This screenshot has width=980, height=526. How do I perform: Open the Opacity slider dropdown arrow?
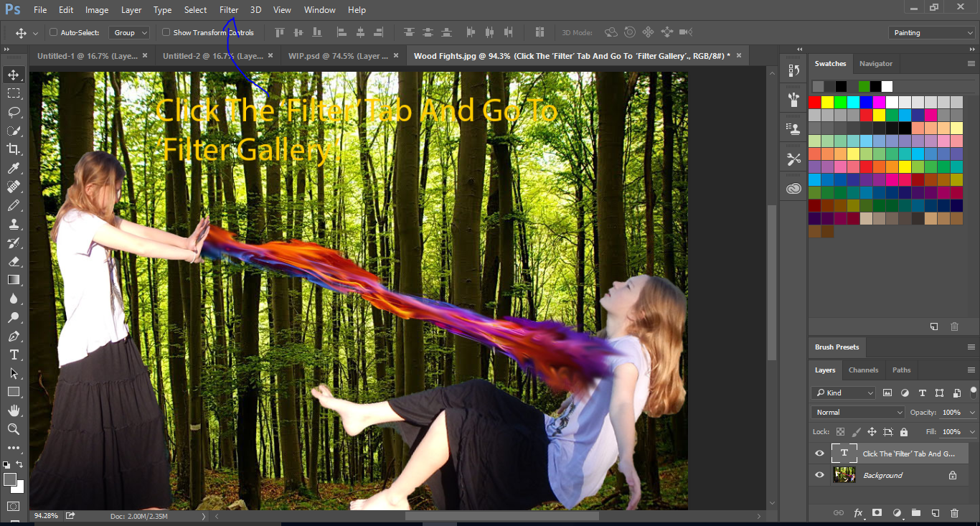pos(972,413)
